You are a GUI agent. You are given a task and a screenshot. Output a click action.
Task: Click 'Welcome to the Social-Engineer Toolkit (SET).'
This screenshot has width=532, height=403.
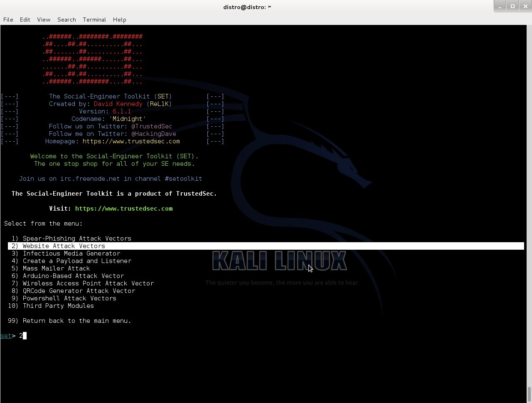tap(114, 156)
